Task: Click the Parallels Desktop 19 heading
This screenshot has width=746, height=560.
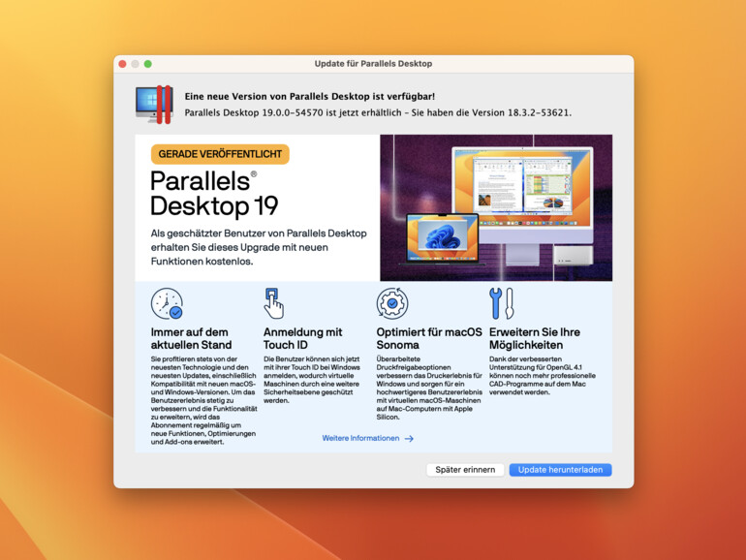Action: (x=214, y=194)
